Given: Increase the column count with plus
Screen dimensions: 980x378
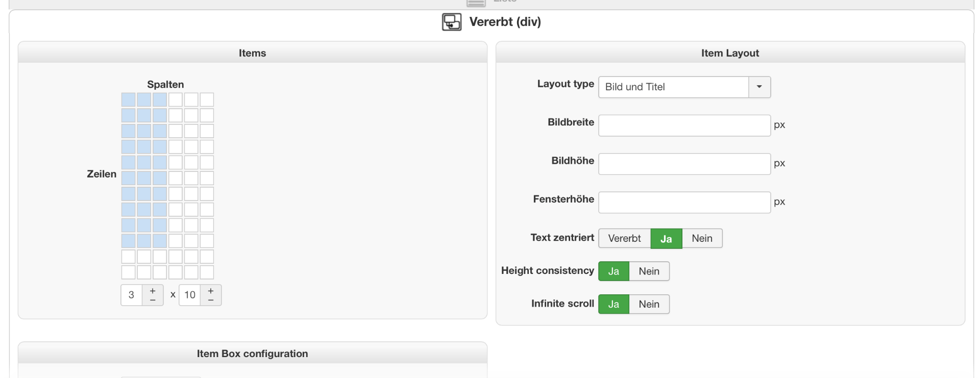Looking at the screenshot, I should (153, 290).
